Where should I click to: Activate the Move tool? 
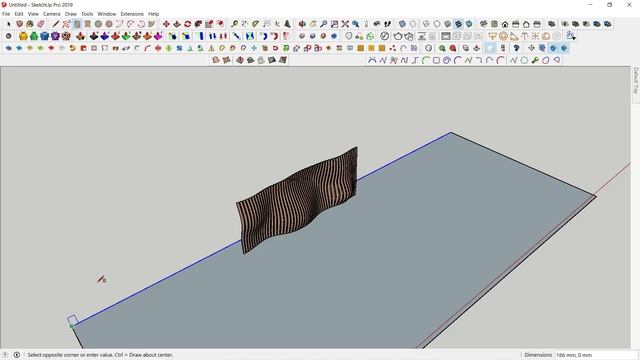tap(166, 24)
